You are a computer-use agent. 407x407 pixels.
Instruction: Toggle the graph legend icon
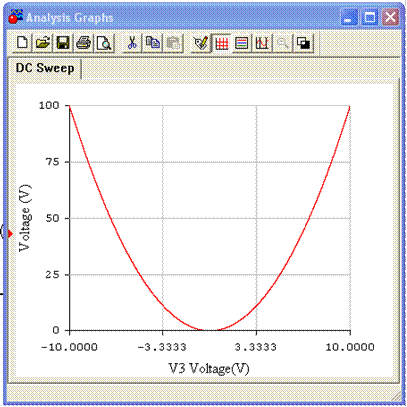(x=242, y=43)
